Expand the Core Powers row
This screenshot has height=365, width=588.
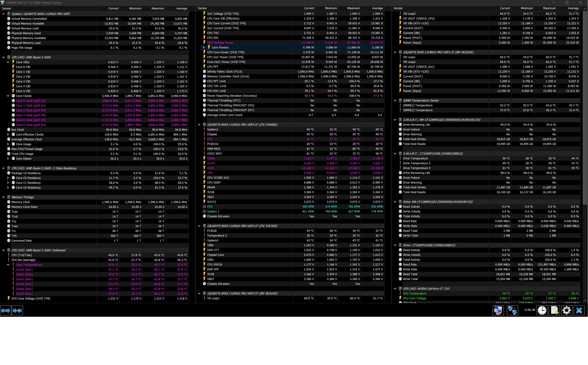204,48
